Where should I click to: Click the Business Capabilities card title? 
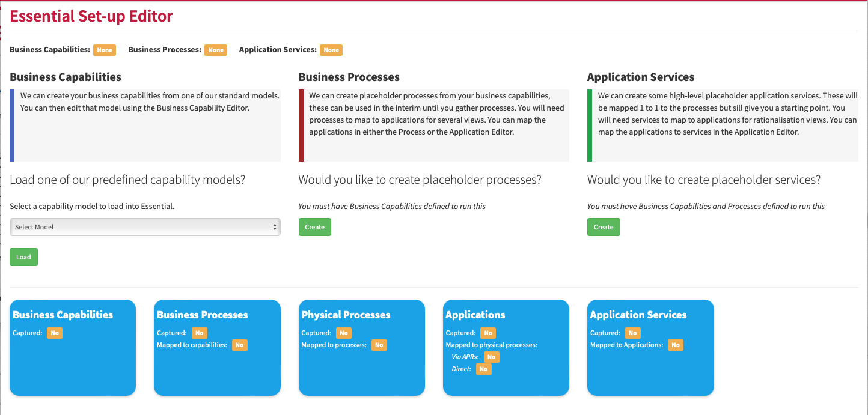[63, 315]
